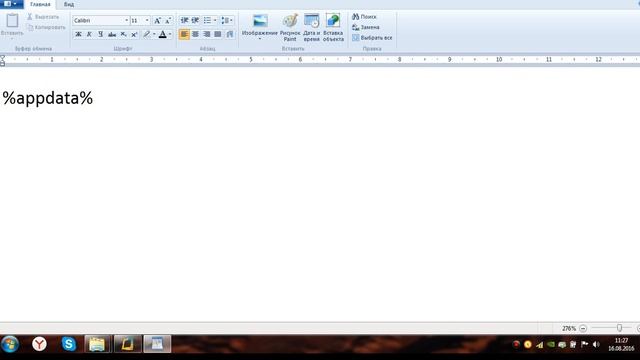
Task: Insert a Рисунок Paint drawing
Action: (290, 27)
